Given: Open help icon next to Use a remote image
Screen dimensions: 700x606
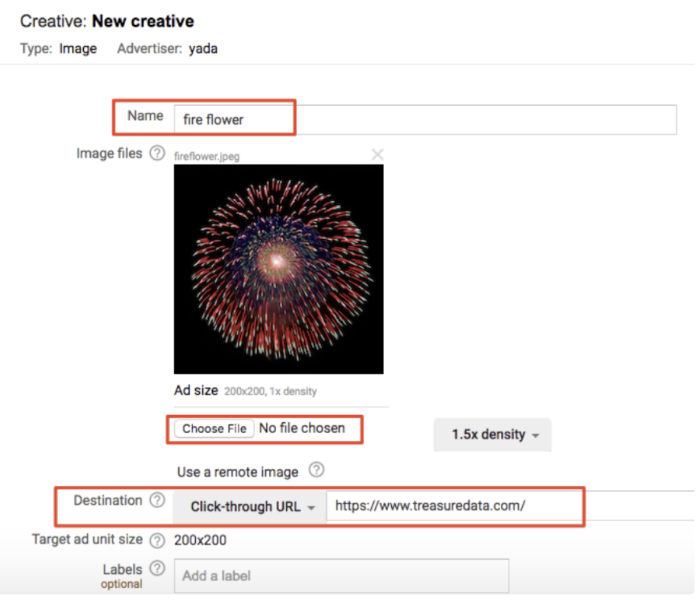Looking at the screenshot, I should (x=316, y=471).
